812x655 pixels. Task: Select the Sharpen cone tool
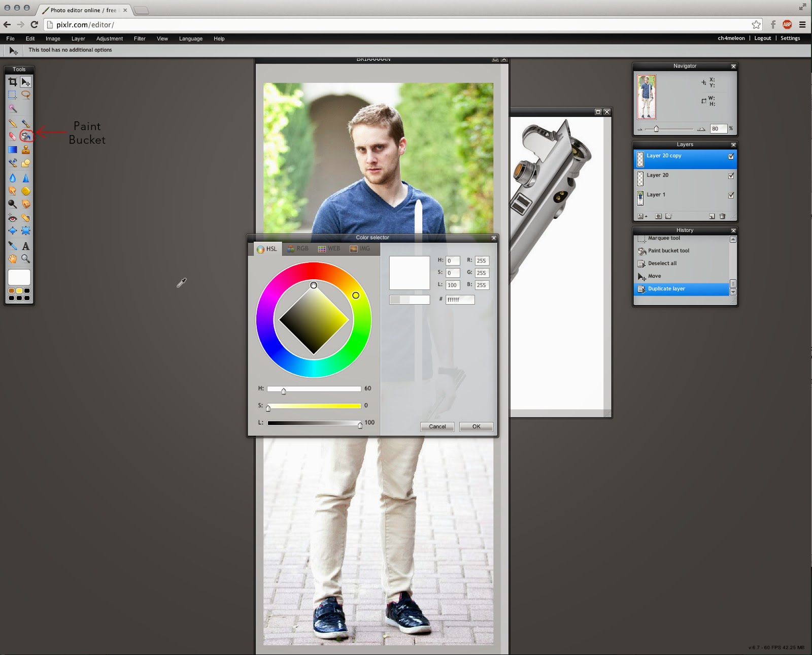[26, 178]
